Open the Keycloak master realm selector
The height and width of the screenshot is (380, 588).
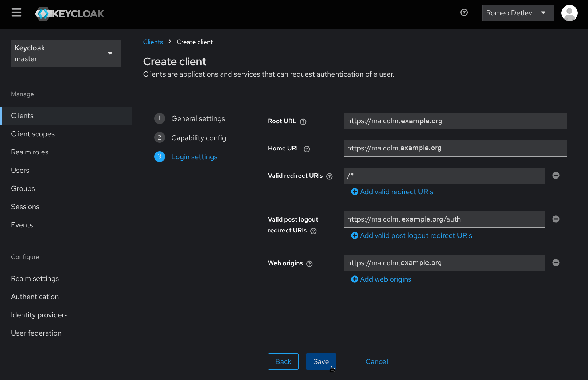tap(66, 54)
